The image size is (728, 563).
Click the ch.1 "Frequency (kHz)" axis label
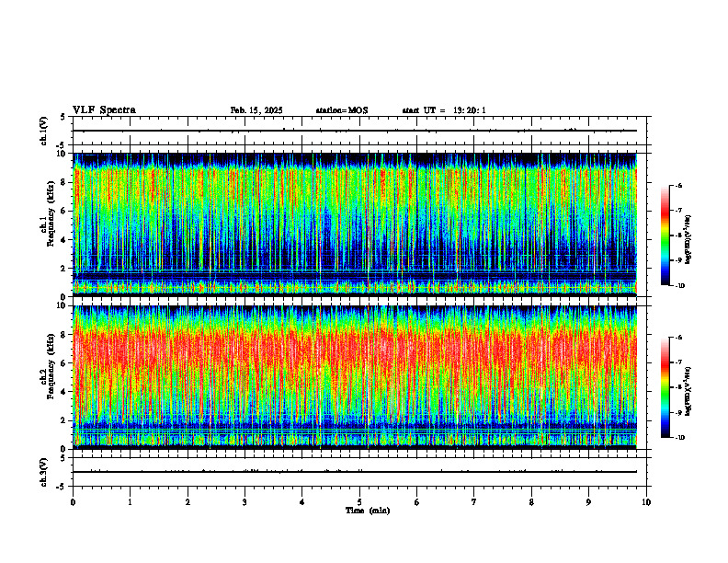(x=51, y=212)
